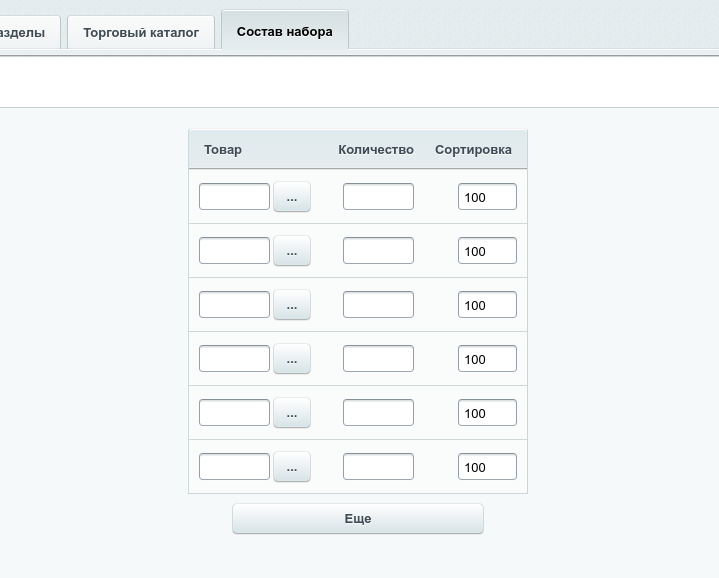719x578 pixels.
Task: Focus the Товар input in fifth row
Action: [234, 413]
